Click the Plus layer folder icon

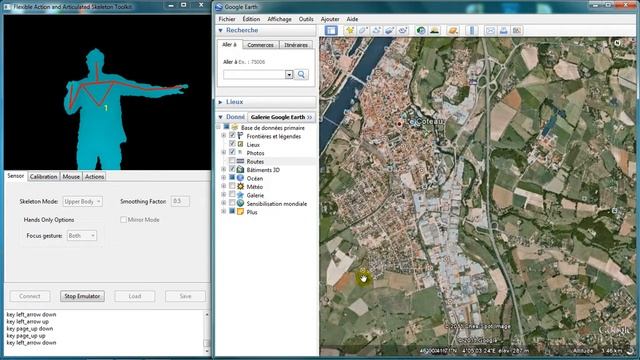pos(240,212)
